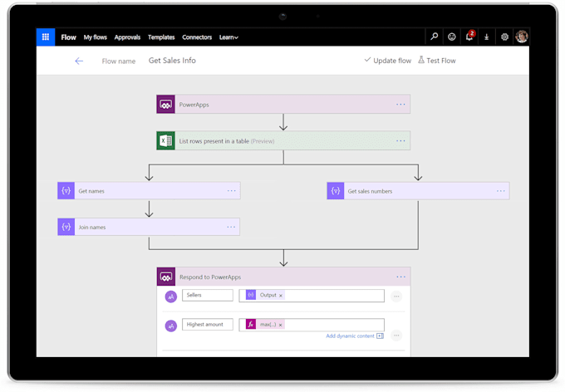Click the Get sales numbers icon
Screen dimensions: 565x392
[x=336, y=191]
